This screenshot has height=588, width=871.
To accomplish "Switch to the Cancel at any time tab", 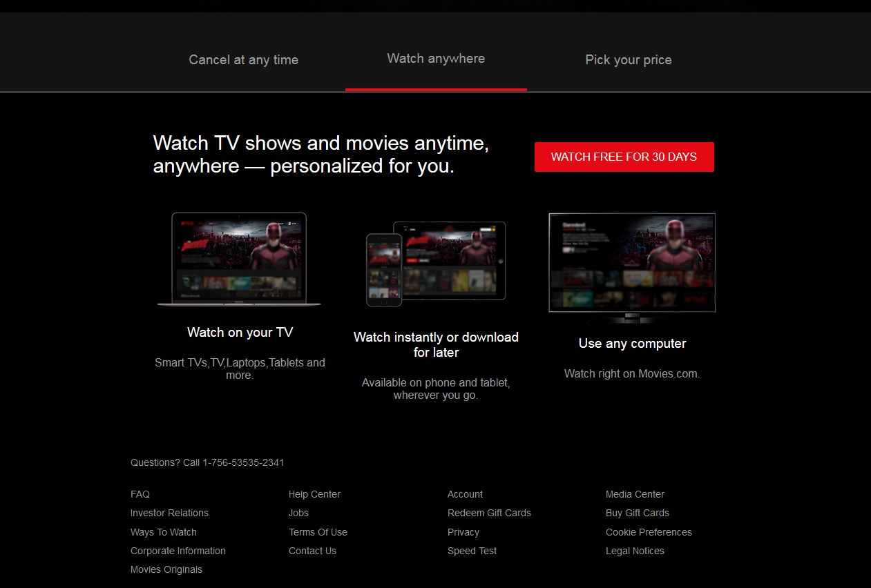I will (244, 60).
